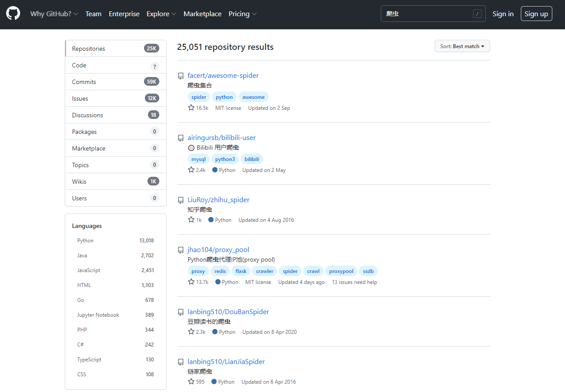Open the Sort: Best match dropdown
This screenshot has width=565, height=392.
tap(462, 46)
